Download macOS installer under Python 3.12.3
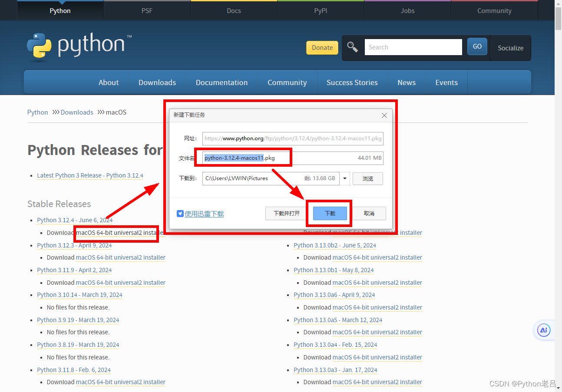The height and width of the screenshot is (392, 562). (x=121, y=257)
